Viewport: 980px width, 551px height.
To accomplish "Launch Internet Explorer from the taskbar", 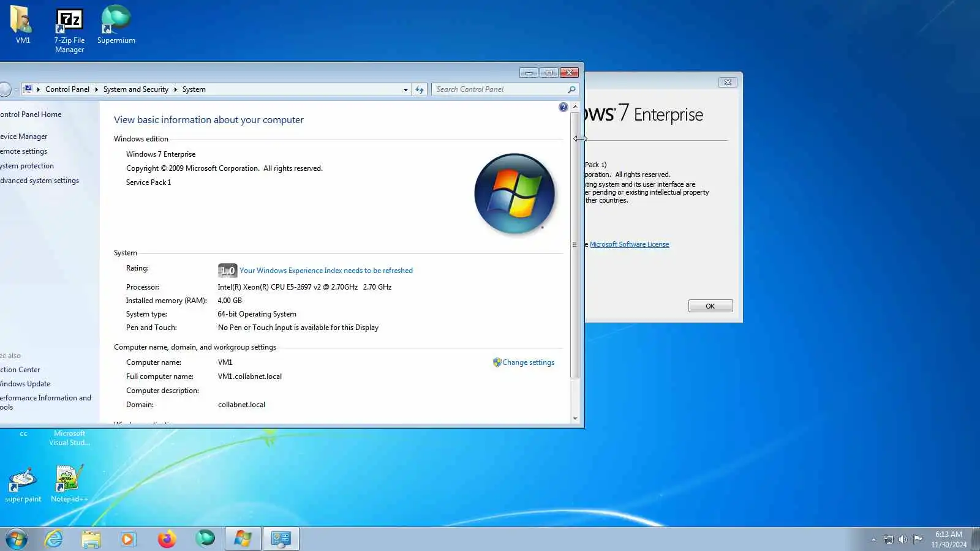I will pyautogui.click(x=54, y=539).
